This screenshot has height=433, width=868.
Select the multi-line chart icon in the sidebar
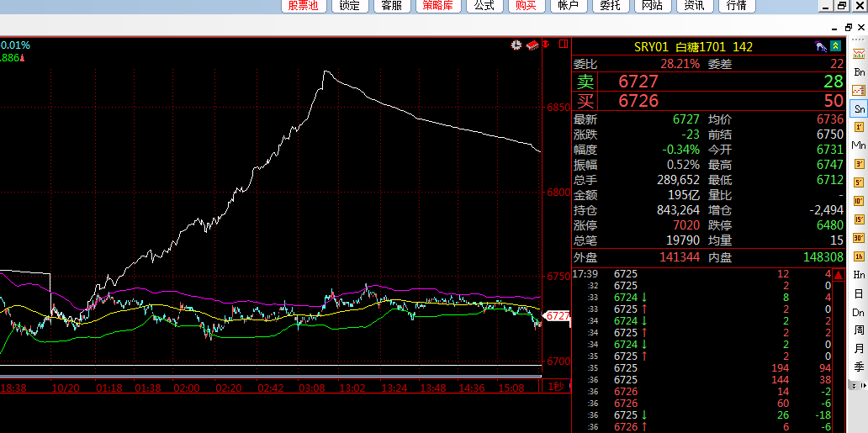[859, 55]
